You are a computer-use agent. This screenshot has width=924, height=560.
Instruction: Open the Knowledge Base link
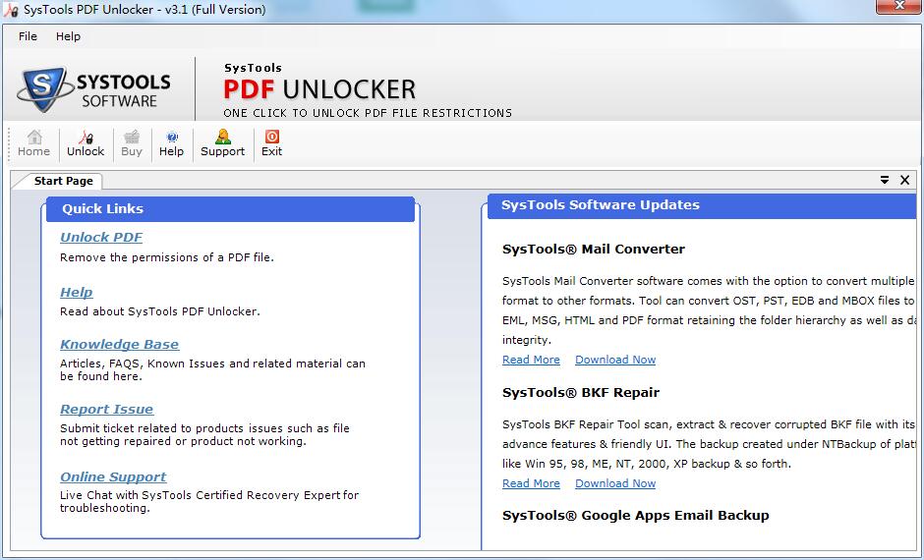[120, 345]
